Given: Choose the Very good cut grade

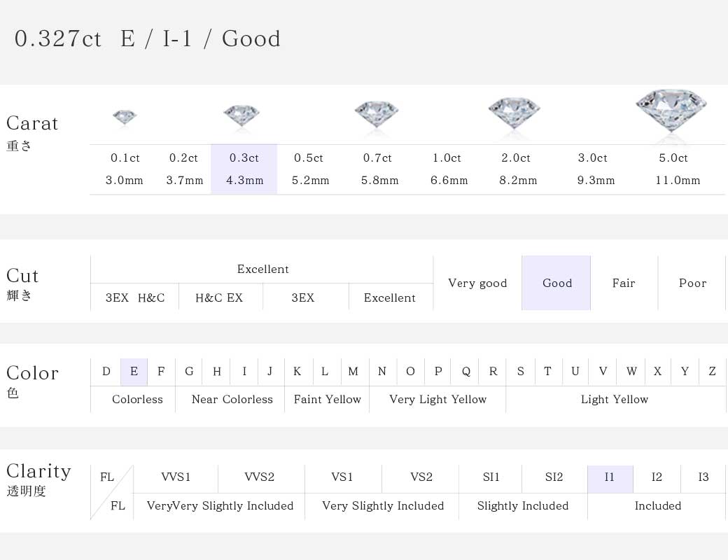Looking at the screenshot, I should tap(477, 283).
